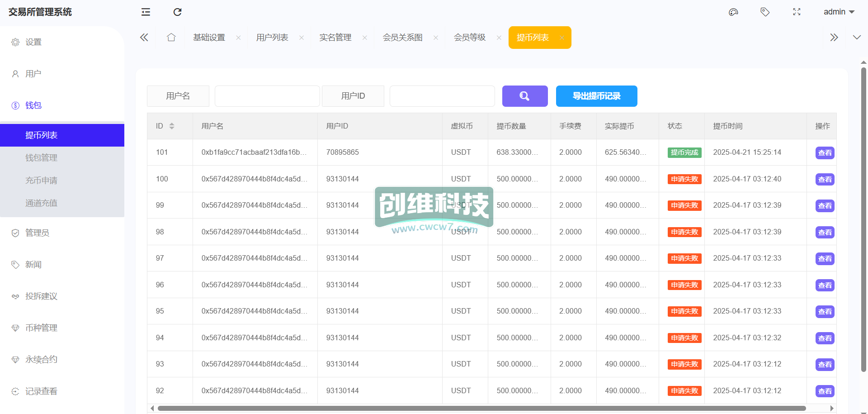
Task: Click the tag note icon in header
Action: click(x=765, y=12)
